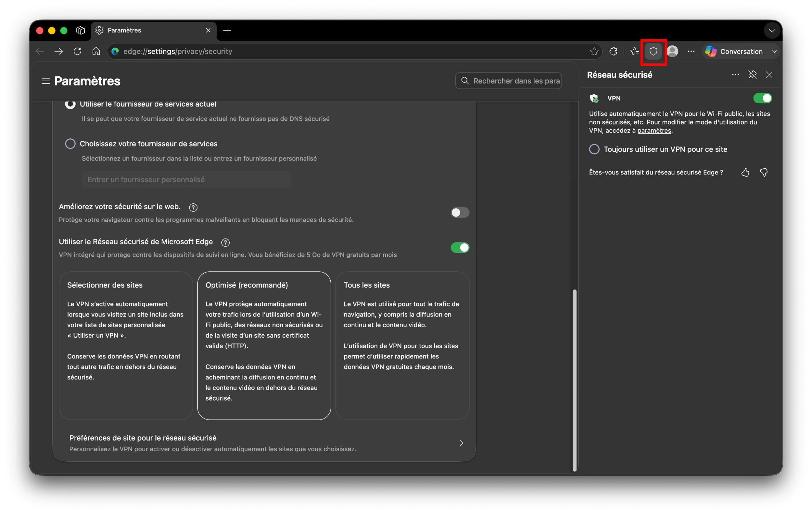Open the paramètres link in VPN panel
Screen dimensions: 812x514
(x=654, y=131)
